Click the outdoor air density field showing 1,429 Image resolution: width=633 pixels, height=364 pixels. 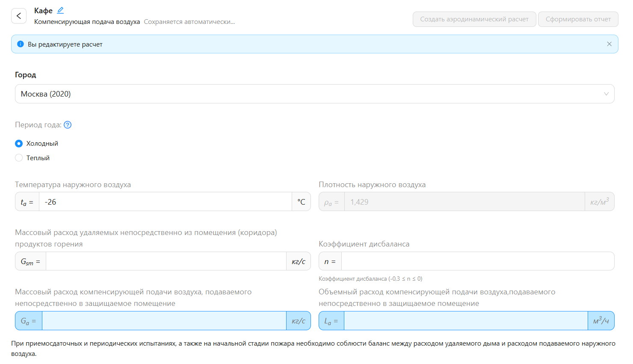464,202
